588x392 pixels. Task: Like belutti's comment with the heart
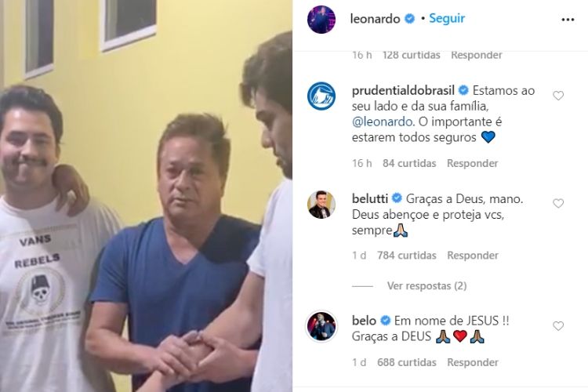pos(558,204)
